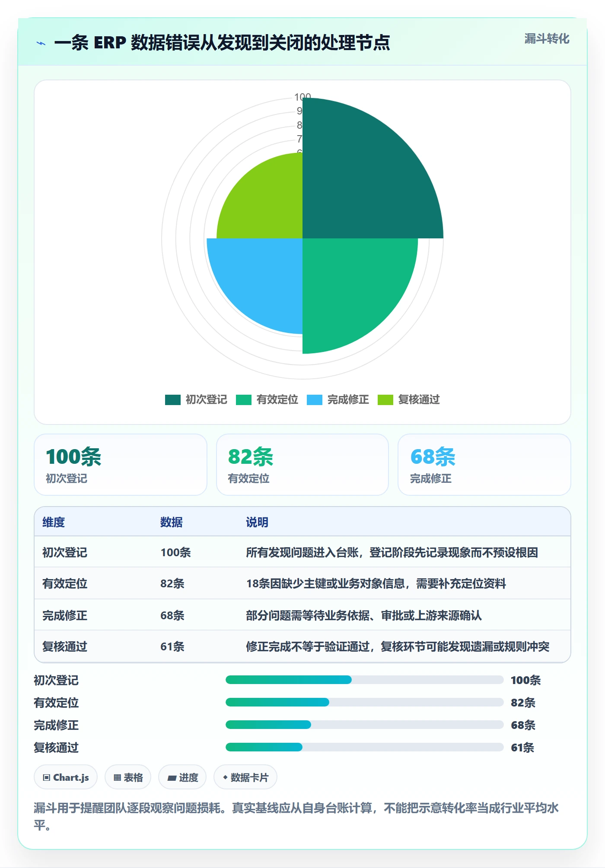Toggle the 复核通过 legend color box

tap(385, 400)
